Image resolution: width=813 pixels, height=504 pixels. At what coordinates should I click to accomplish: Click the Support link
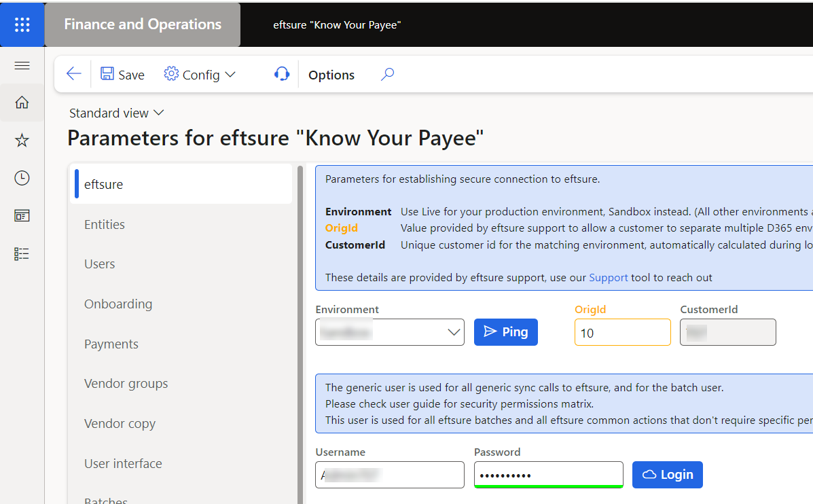pyautogui.click(x=608, y=277)
